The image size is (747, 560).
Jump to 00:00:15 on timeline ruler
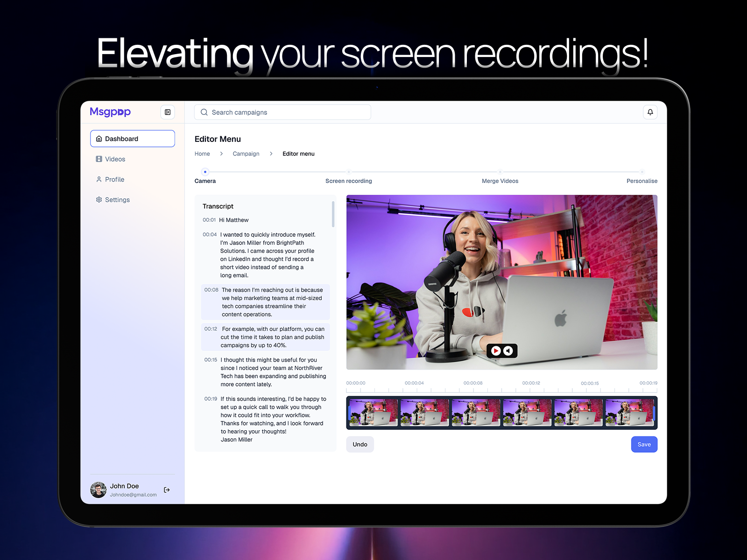pyautogui.click(x=590, y=383)
